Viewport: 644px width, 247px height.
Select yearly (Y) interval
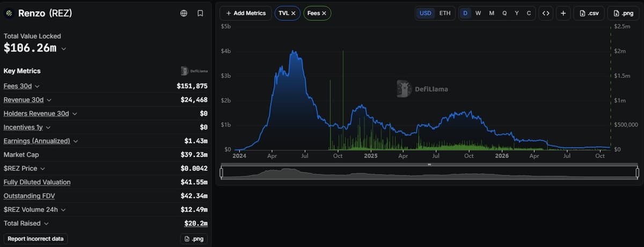click(517, 13)
